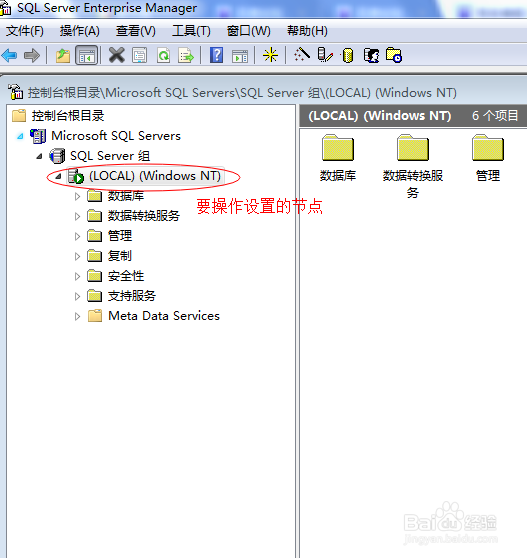Collapse the SQL Server 组 node
Screen dimensions: 527x558
(x=39, y=156)
